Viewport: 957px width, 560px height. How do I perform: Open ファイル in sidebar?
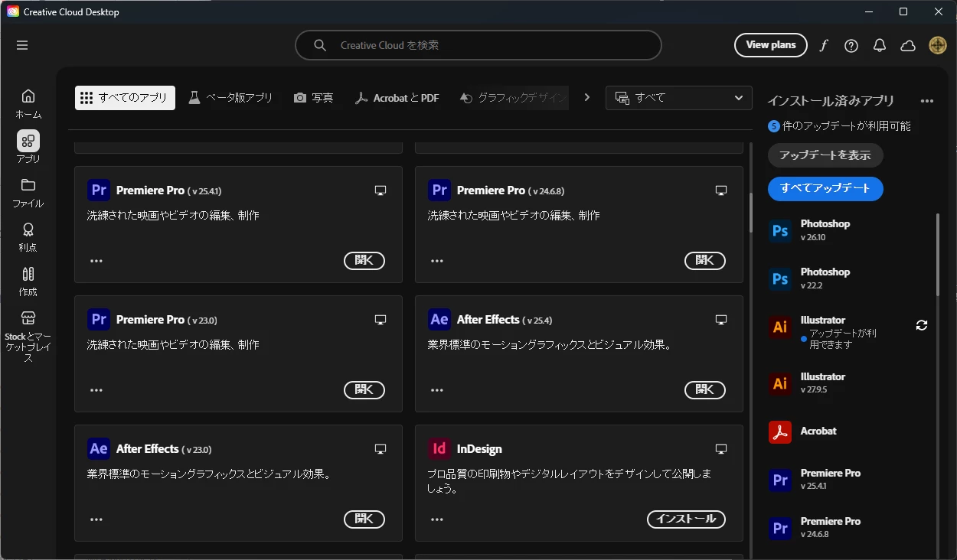click(x=28, y=192)
